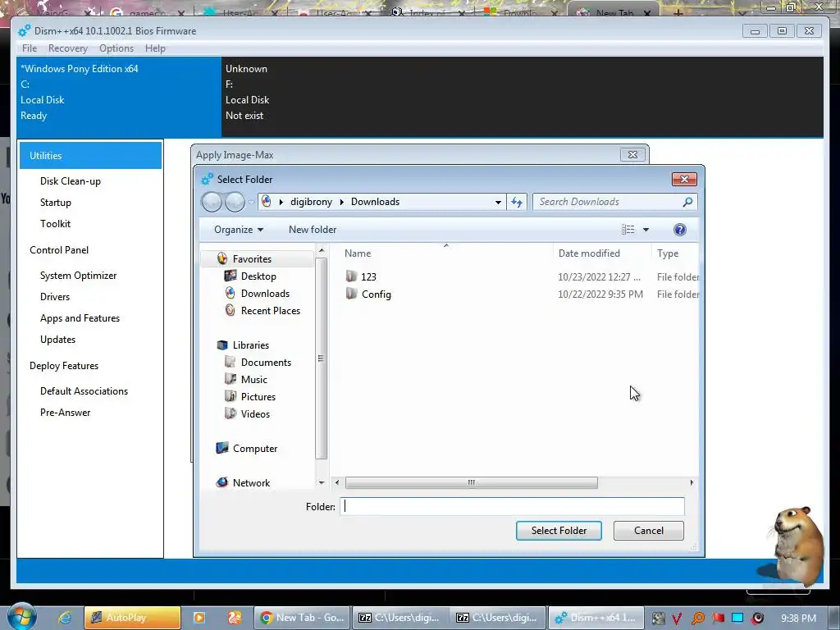Click the Favorites star icon
This screenshot has height=630, width=840.
pyautogui.click(x=222, y=258)
